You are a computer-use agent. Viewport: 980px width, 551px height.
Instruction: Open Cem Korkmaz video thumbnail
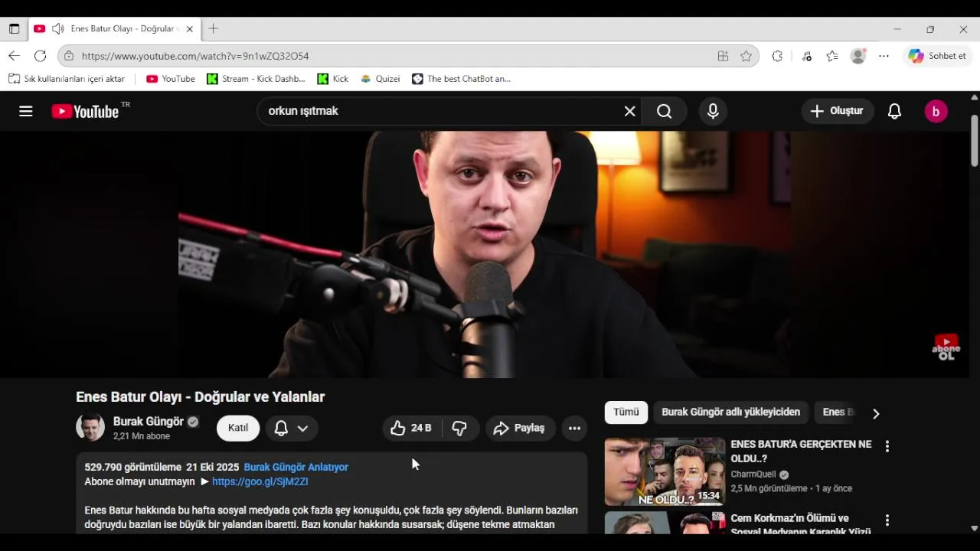(x=665, y=523)
